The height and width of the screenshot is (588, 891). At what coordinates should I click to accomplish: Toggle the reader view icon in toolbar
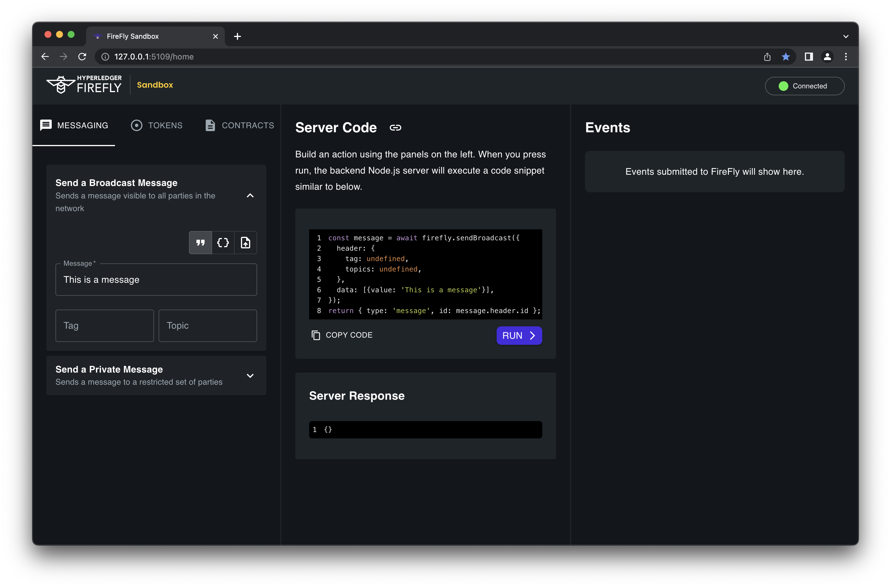(x=809, y=56)
